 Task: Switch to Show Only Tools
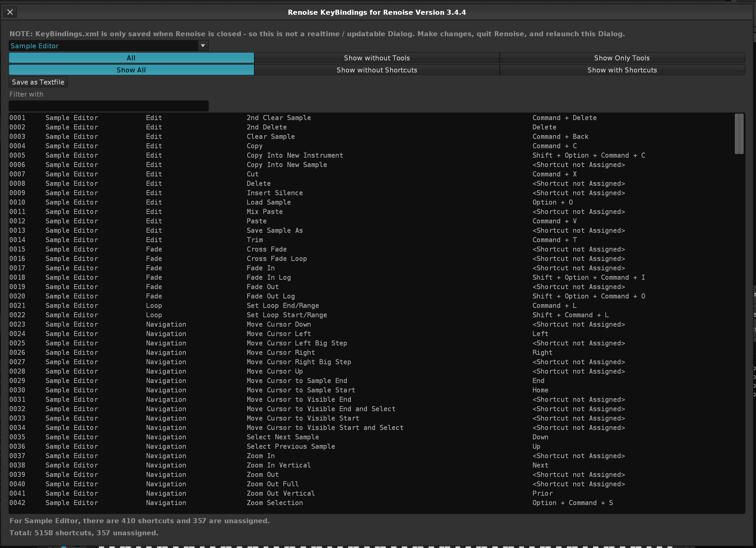(x=622, y=58)
